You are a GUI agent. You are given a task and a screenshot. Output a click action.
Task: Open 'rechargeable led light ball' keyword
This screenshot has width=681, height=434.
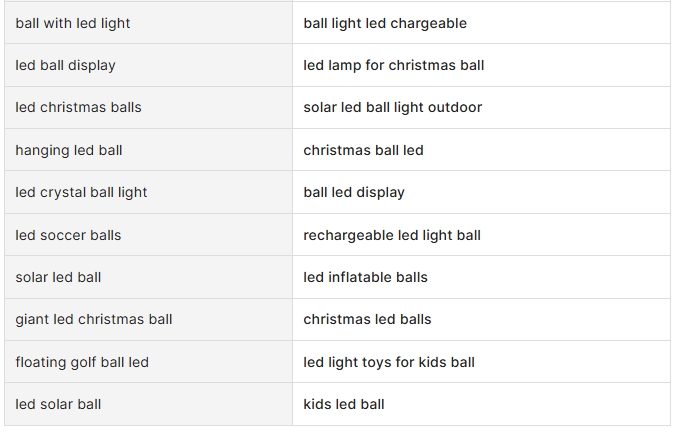click(392, 235)
